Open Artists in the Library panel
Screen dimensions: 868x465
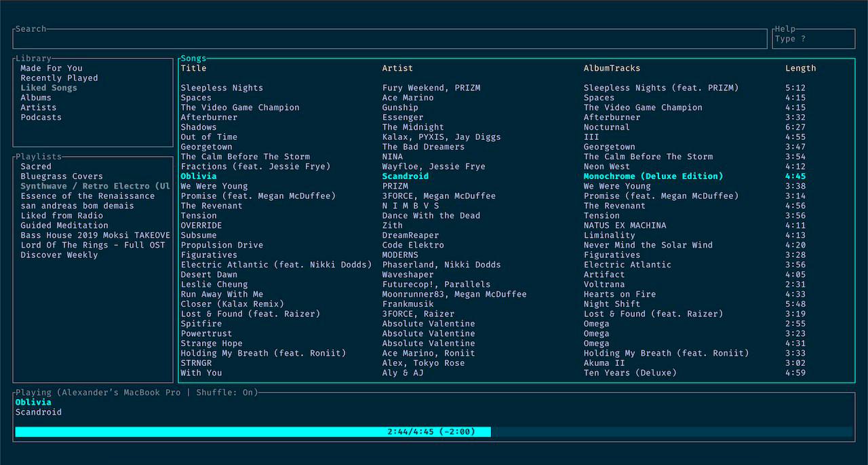[x=39, y=107]
